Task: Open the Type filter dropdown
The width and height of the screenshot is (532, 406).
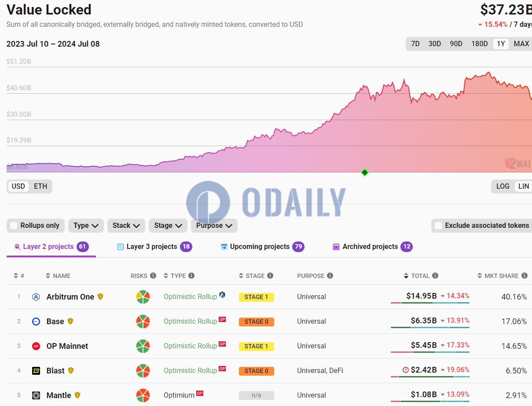Action: coord(86,226)
